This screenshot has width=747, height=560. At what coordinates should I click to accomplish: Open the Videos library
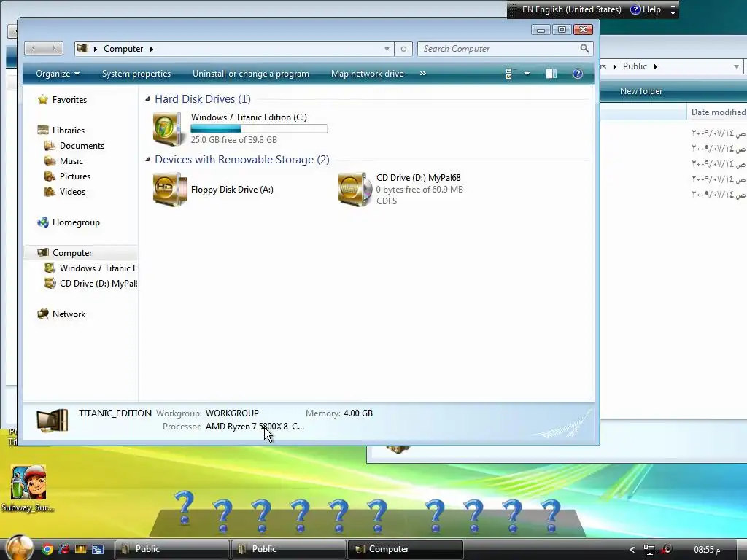coord(72,192)
